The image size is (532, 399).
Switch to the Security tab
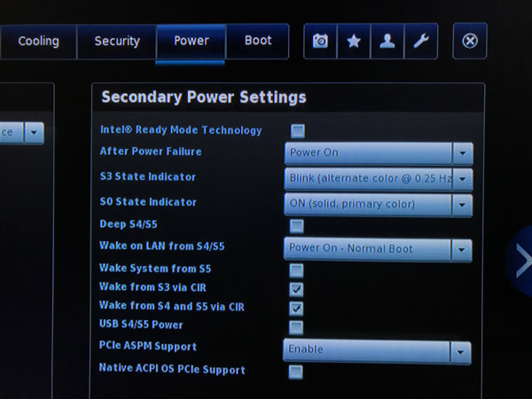(x=117, y=42)
